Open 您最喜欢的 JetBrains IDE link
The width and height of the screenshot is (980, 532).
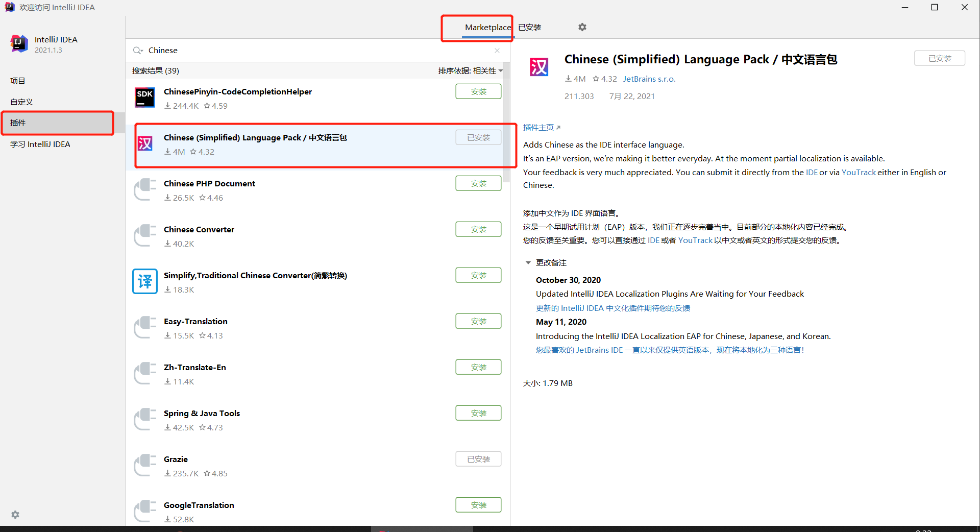point(670,350)
